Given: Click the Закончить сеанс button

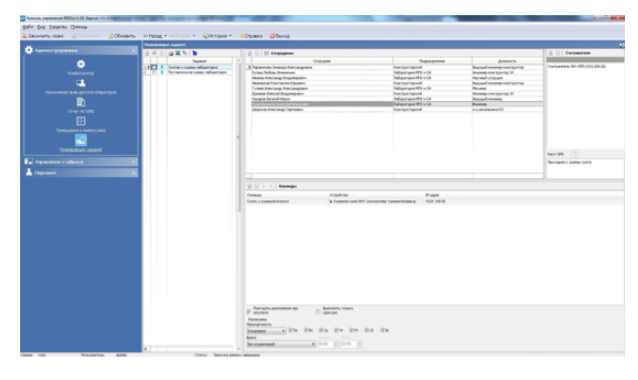Looking at the screenshot, I should click(43, 36).
